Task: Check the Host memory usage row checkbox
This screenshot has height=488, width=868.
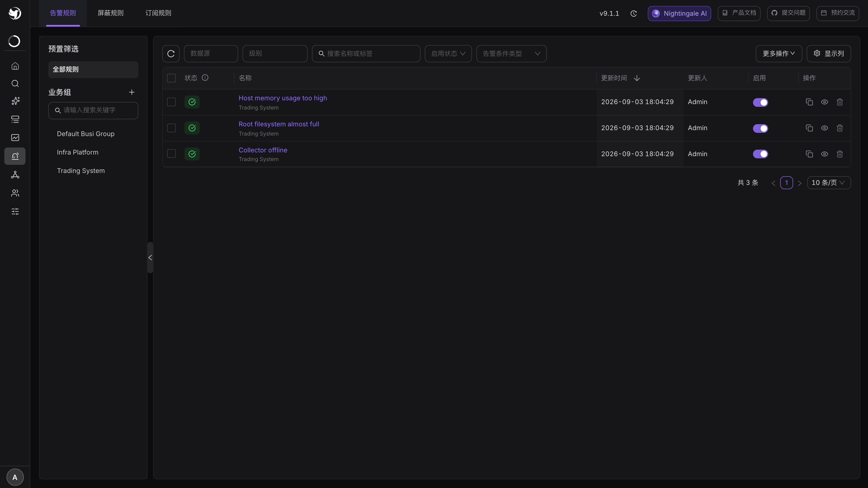Action: [171, 102]
